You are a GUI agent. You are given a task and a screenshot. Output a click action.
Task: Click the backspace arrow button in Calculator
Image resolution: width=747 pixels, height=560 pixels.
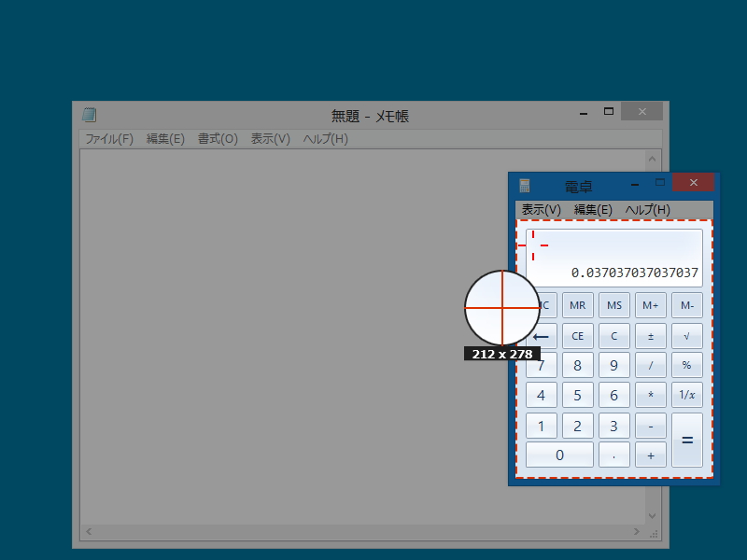pyautogui.click(x=542, y=337)
